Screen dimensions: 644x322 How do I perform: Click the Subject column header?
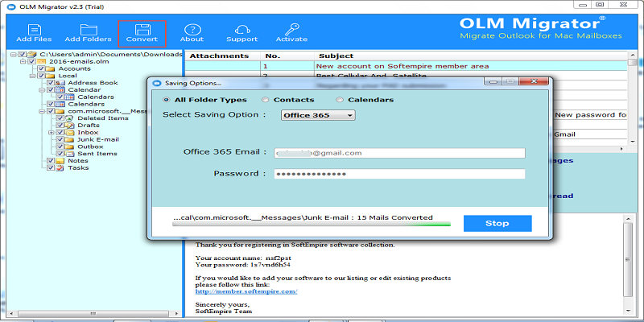coord(471,56)
